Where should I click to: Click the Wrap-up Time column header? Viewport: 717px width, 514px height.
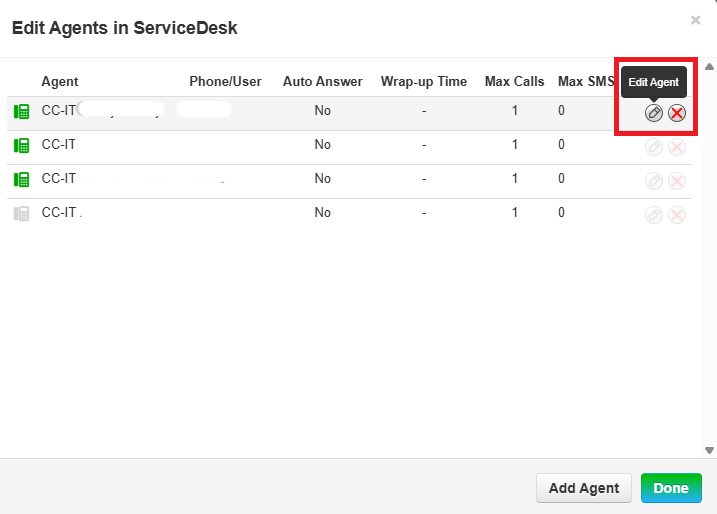[424, 81]
